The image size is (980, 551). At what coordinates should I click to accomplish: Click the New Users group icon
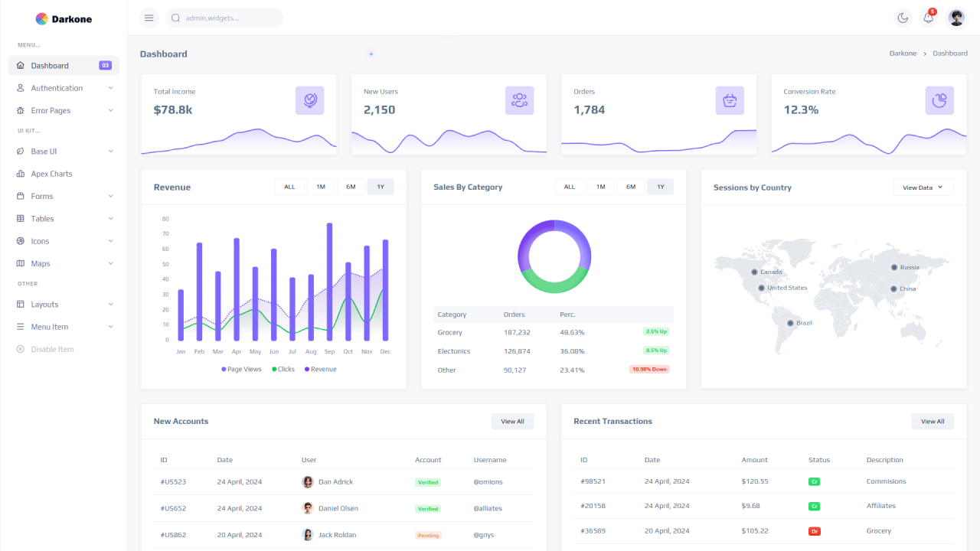[519, 99]
